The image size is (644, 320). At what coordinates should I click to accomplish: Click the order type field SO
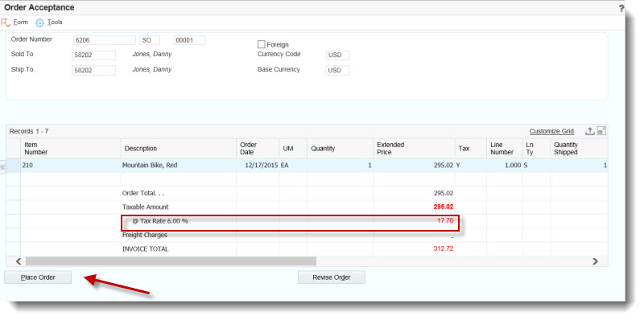click(x=150, y=40)
